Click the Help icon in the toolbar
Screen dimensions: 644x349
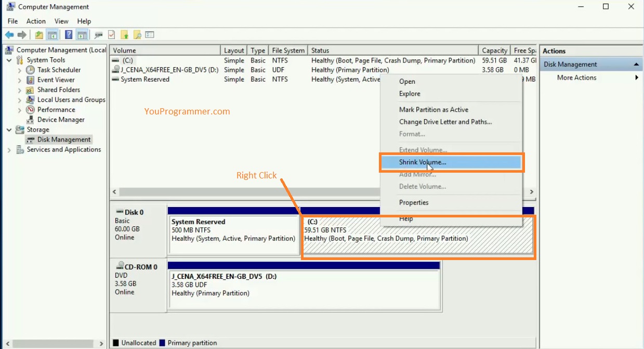68,34
